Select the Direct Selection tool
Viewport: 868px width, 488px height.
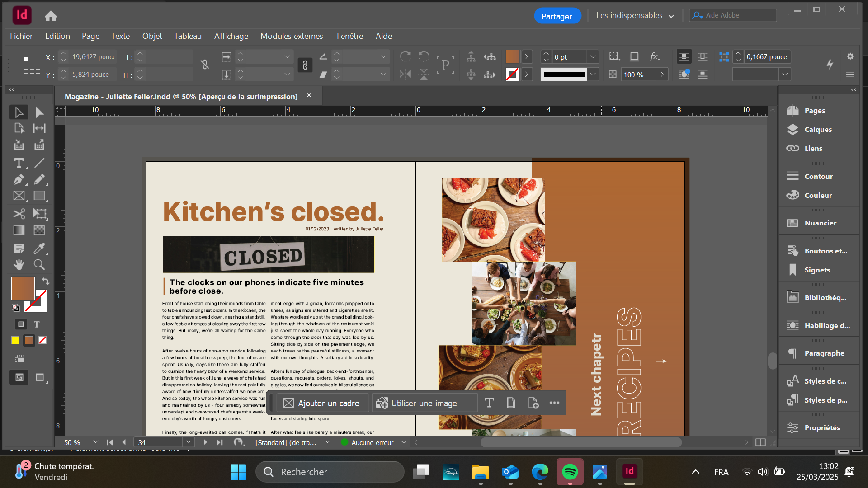[39, 112]
